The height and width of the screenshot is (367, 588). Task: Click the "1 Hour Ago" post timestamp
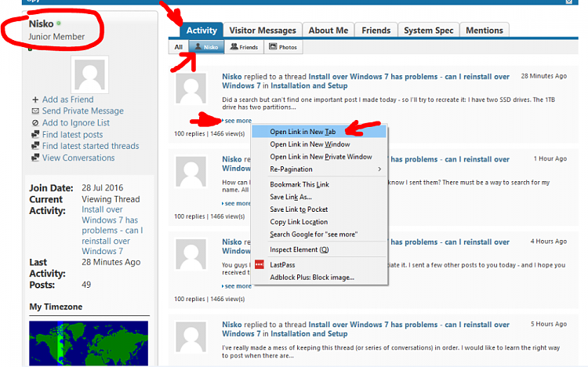550,158
